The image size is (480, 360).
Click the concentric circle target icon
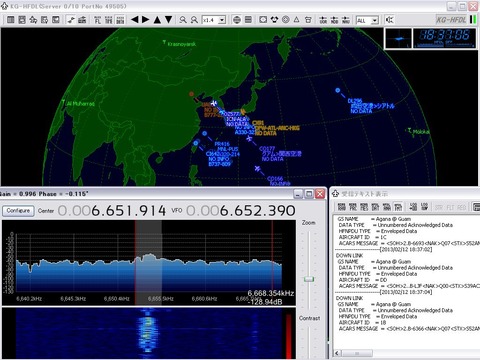tap(286, 20)
